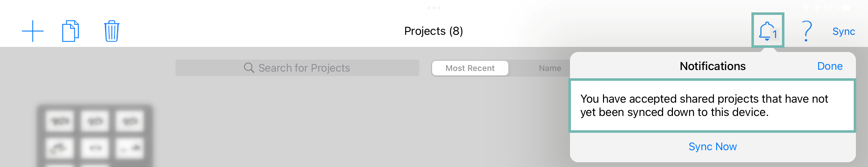Select the shared projects notification message

coord(712,106)
